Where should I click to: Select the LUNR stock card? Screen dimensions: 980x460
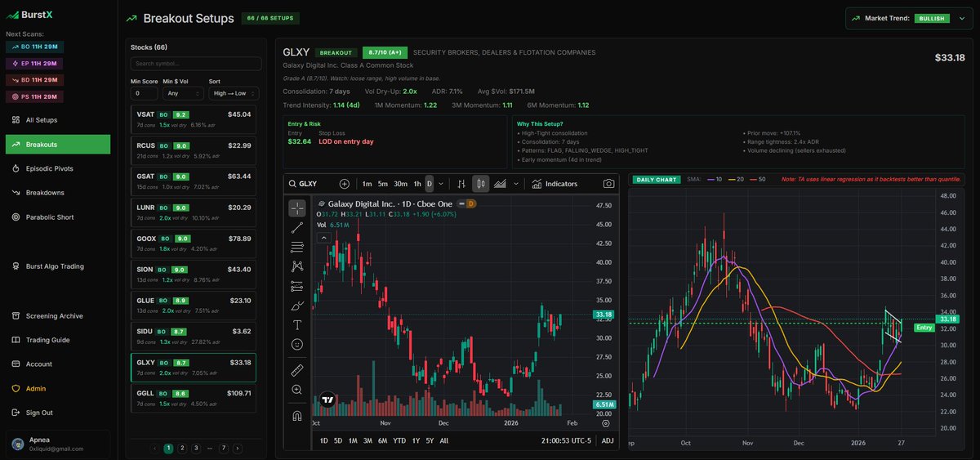(193, 211)
